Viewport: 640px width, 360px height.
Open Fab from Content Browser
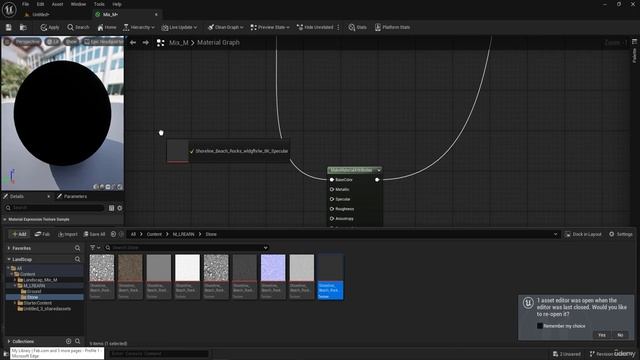(42, 234)
